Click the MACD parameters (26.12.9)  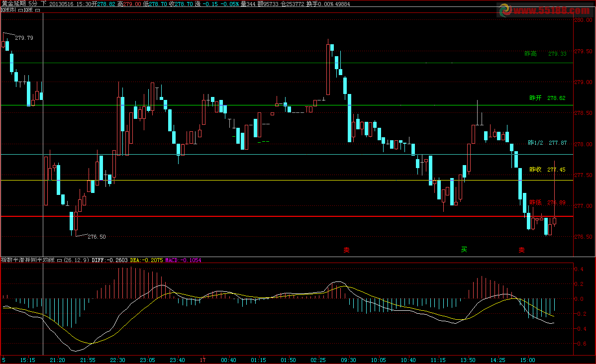(x=77, y=260)
